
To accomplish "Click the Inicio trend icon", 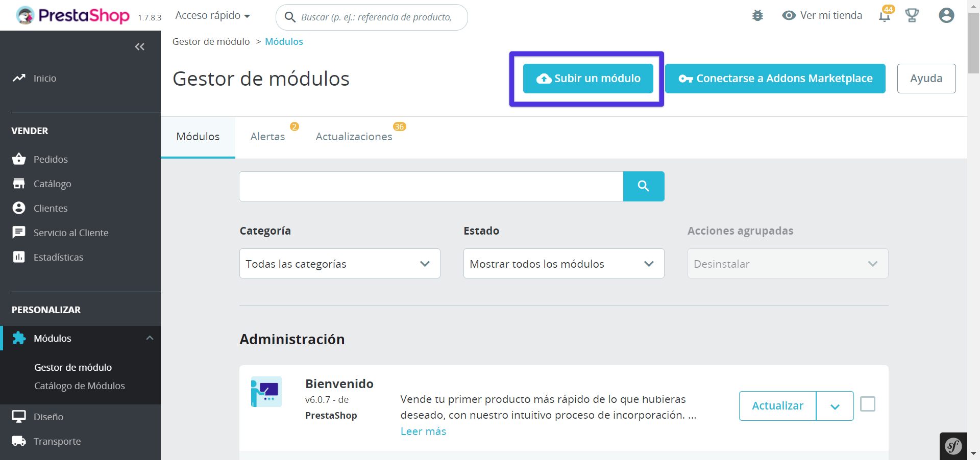I will click(19, 78).
